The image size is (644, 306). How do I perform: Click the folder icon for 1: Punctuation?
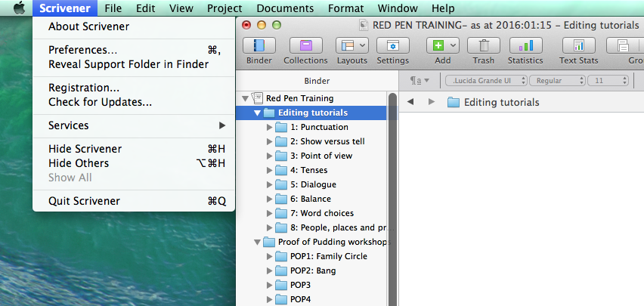click(281, 127)
